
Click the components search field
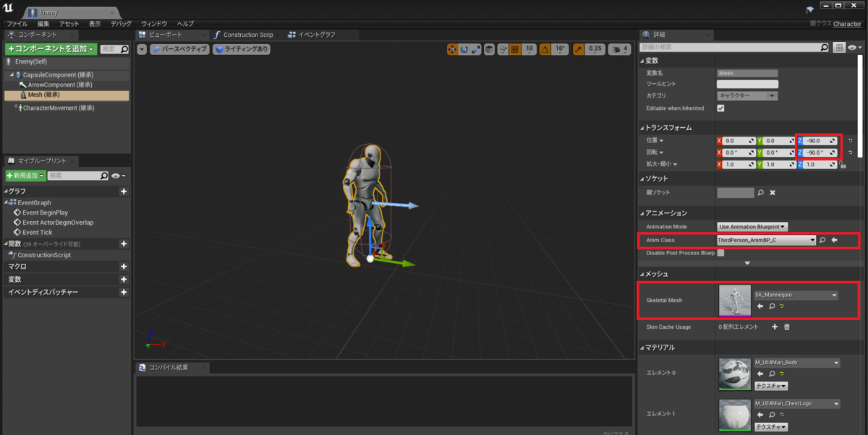[x=114, y=49]
